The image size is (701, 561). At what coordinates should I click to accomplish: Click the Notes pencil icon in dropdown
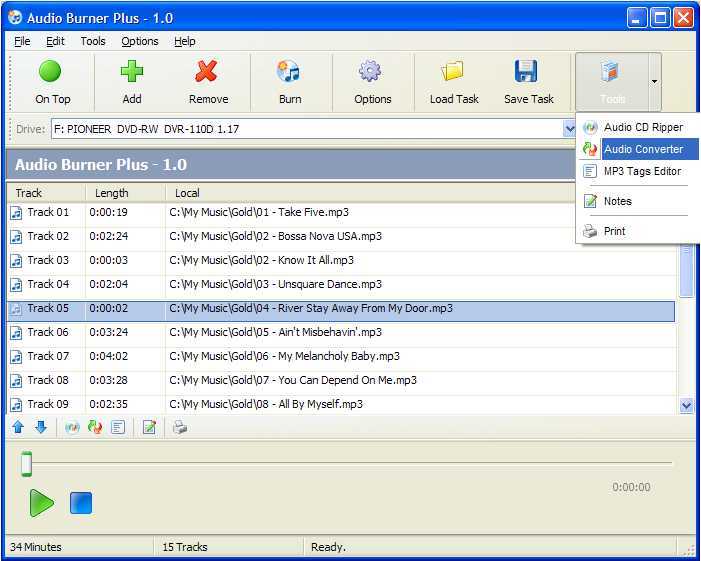pos(590,201)
